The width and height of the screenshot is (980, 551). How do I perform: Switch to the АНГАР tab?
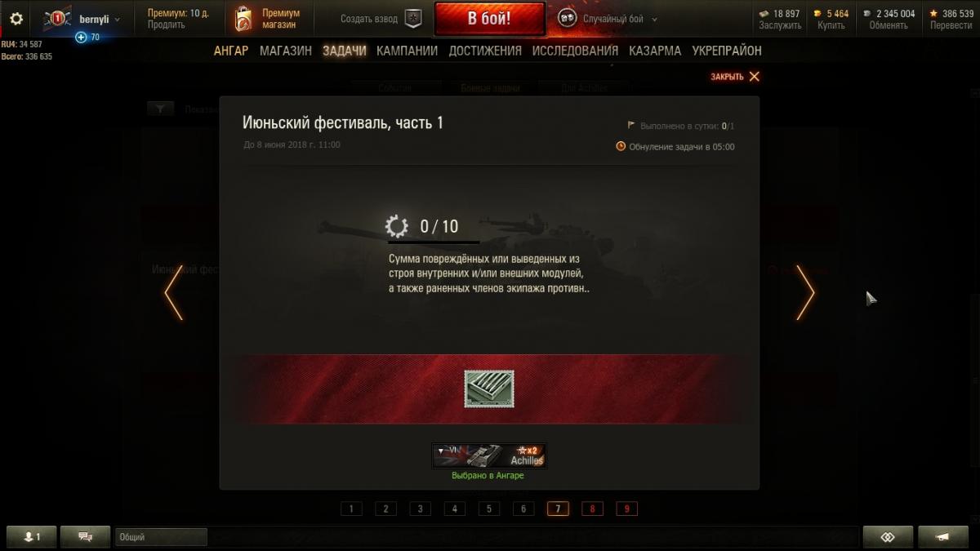coord(231,51)
